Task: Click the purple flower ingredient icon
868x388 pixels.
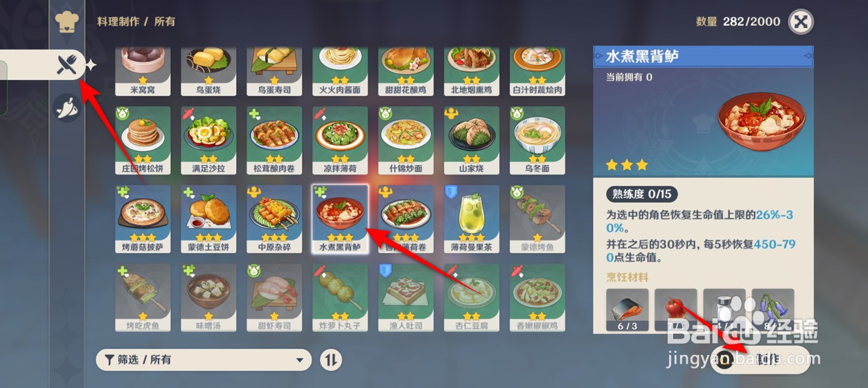Action: [773, 310]
